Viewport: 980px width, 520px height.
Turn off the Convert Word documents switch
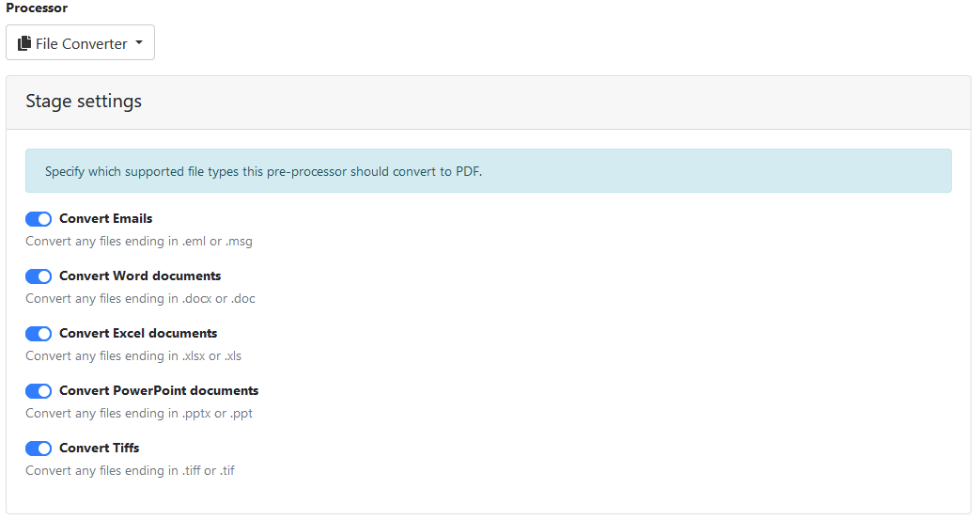[39, 276]
